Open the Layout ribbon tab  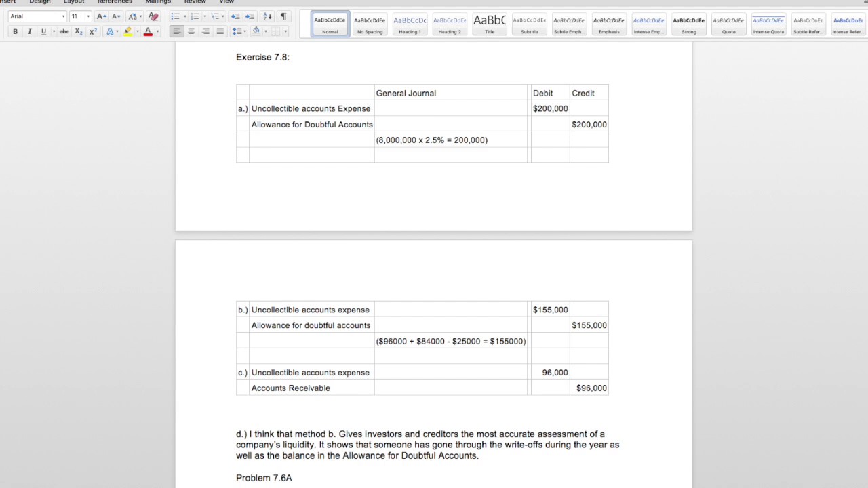point(74,2)
